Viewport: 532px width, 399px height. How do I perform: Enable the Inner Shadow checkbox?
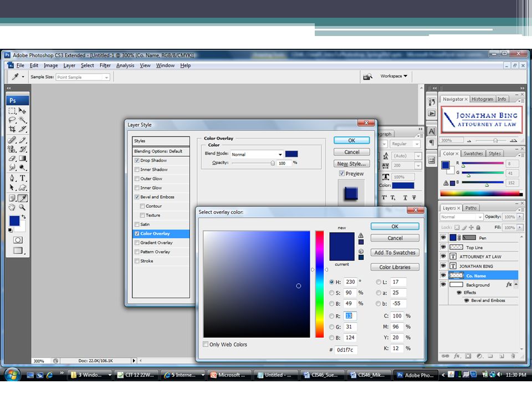point(137,170)
